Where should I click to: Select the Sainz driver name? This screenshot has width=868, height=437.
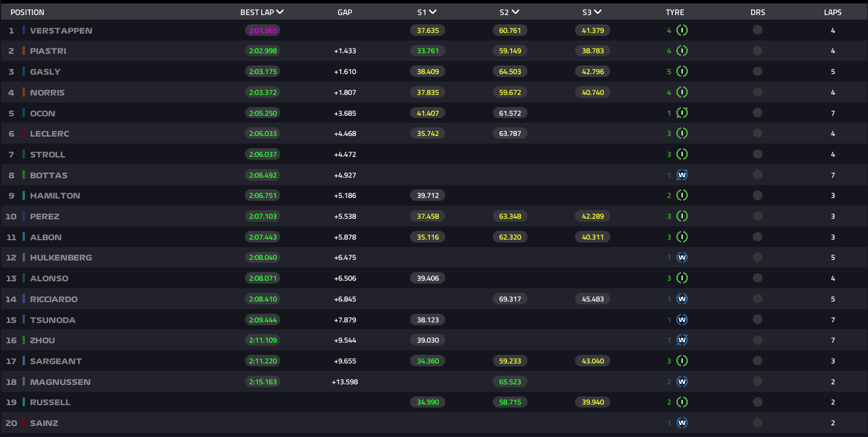44,423
